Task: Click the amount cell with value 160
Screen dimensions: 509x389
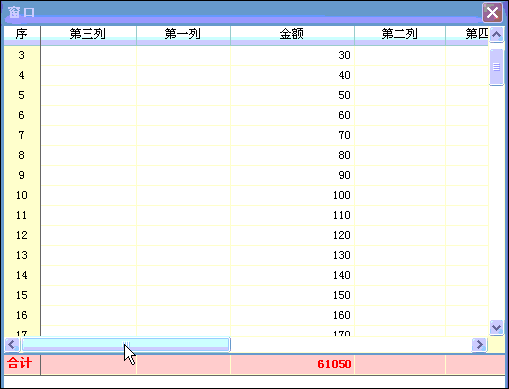Action: (292, 315)
